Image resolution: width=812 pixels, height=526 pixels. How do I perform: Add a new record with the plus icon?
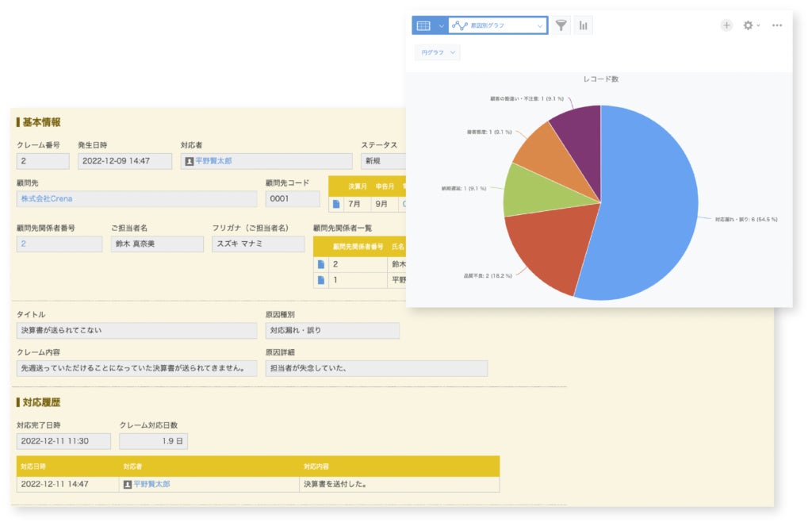pyautogui.click(x=726, y=25)
